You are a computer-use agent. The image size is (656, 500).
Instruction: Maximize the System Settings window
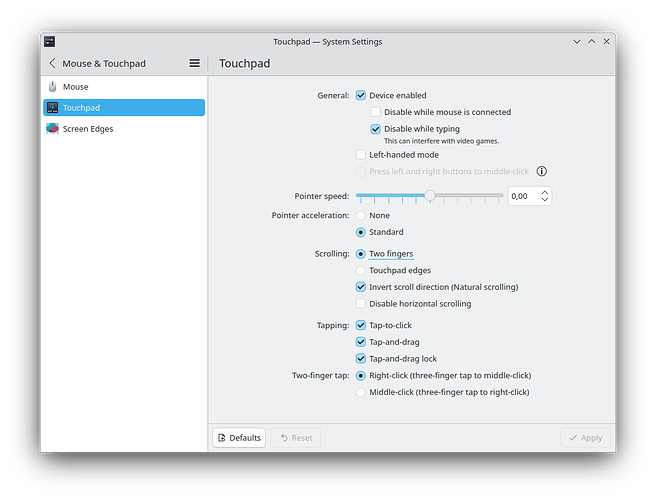click(592, 41)
